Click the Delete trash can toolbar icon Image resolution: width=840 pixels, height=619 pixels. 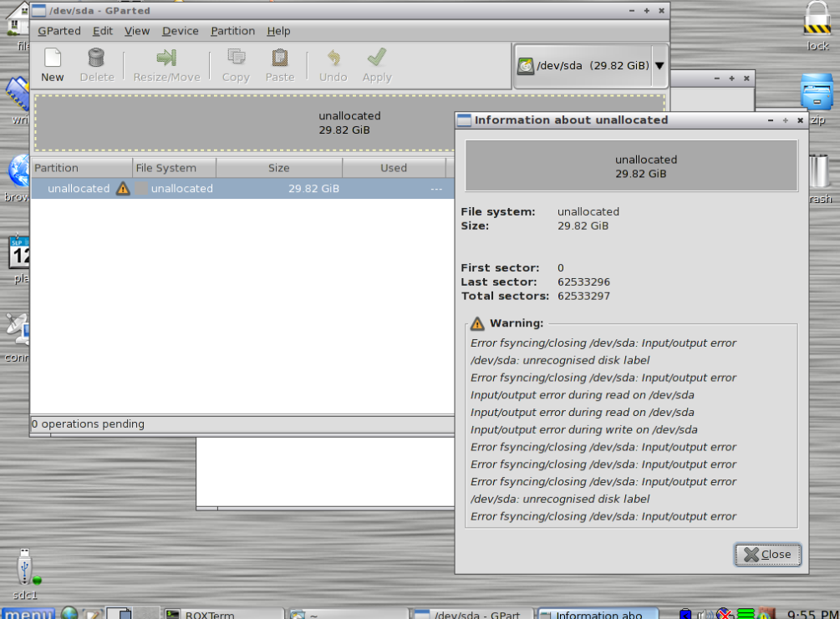pyautogui.click(x=96, y=58)
